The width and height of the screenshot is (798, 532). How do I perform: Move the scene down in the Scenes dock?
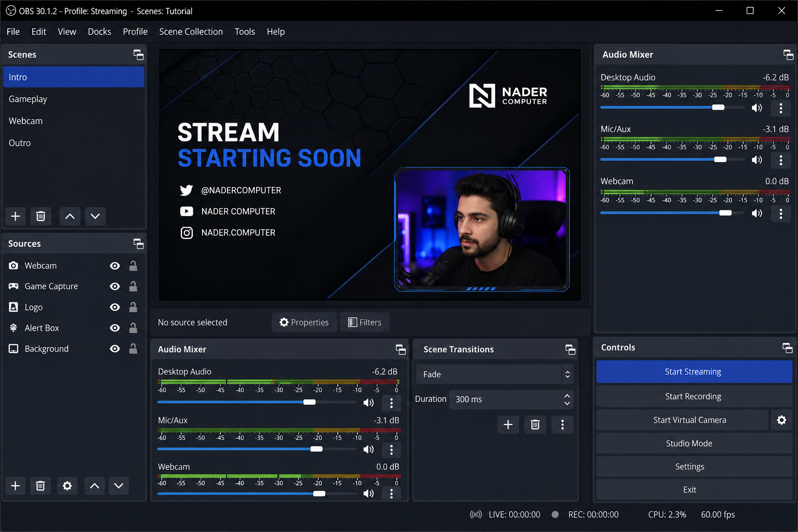pos(95,216)
